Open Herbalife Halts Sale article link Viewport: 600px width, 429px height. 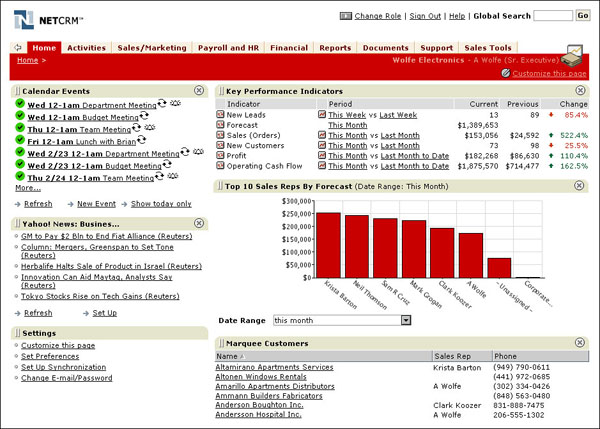tap(111, 266)
